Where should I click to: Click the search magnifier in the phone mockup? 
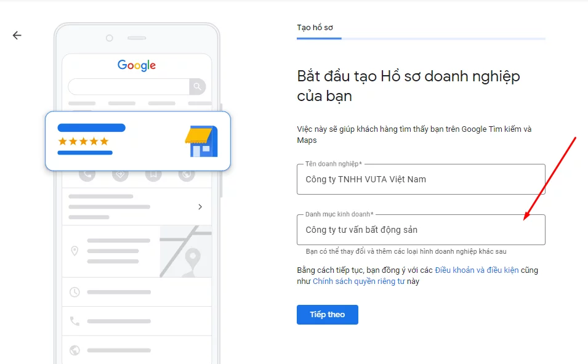click(x=198, y=87)
